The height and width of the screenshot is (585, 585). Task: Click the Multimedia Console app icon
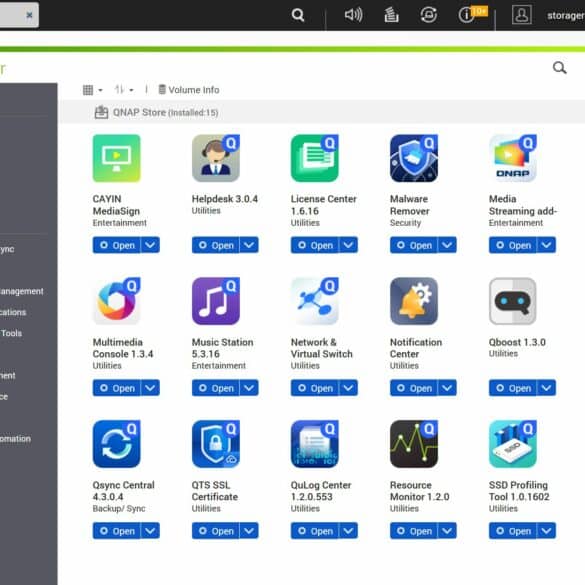116,301
